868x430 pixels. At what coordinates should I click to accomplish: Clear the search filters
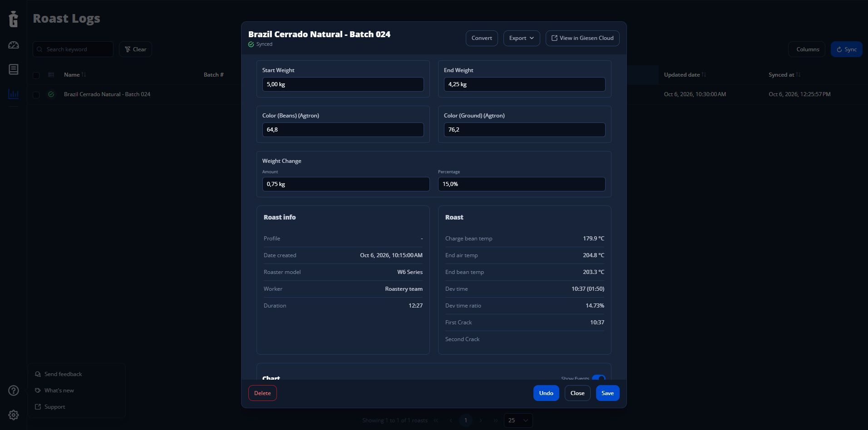pos(135,49)
